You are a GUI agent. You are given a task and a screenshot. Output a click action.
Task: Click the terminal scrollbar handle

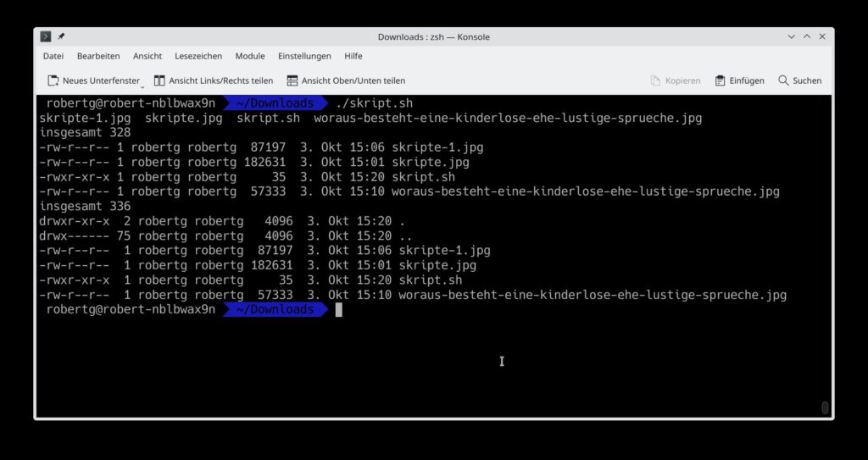(x=825, y=407)
